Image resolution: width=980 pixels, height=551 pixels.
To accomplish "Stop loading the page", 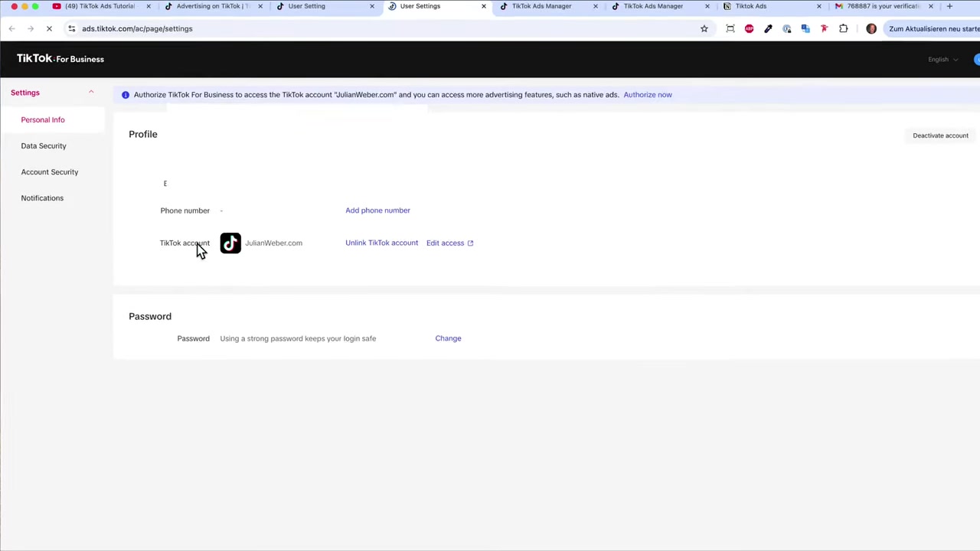I will (x=49, y=29).
